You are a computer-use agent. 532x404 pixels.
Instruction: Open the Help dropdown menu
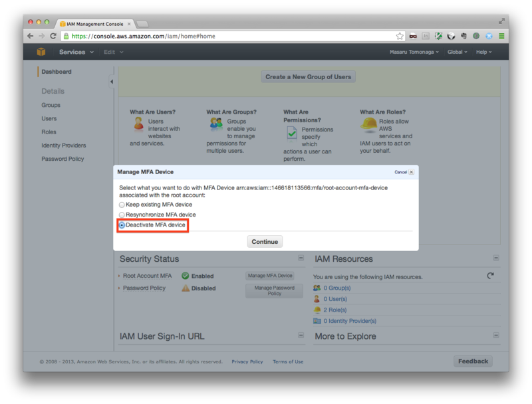[483, 52]
